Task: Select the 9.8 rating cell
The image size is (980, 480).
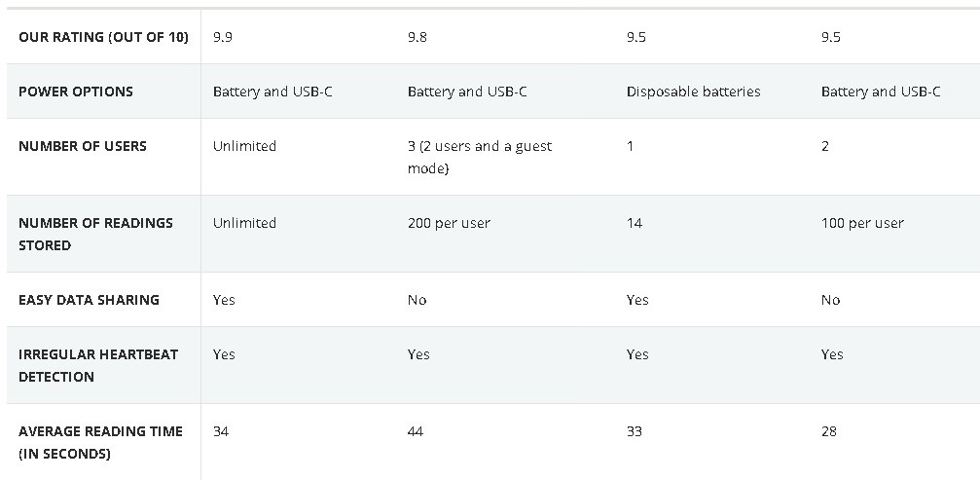Action: [417, 37]
